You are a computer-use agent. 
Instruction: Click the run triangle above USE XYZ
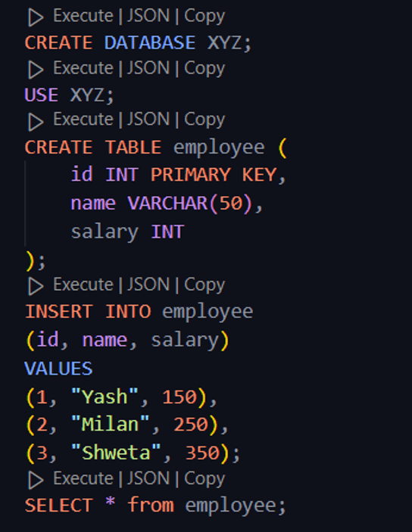36,70
